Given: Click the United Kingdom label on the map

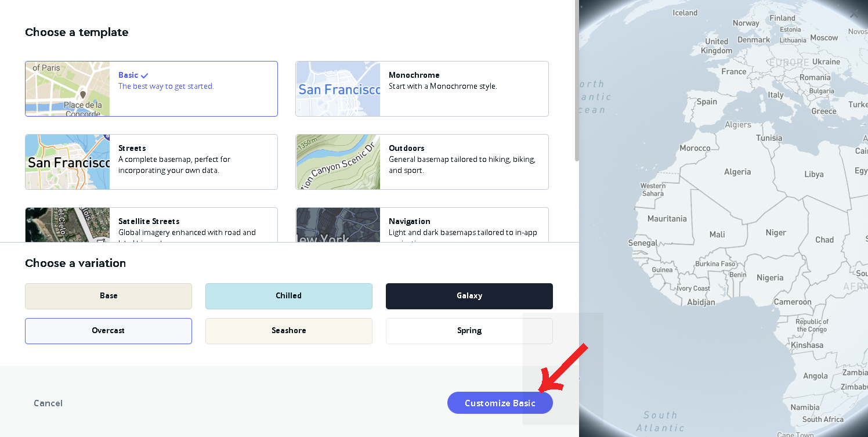Looking at the screenshot, I should (x=717, y=46).
